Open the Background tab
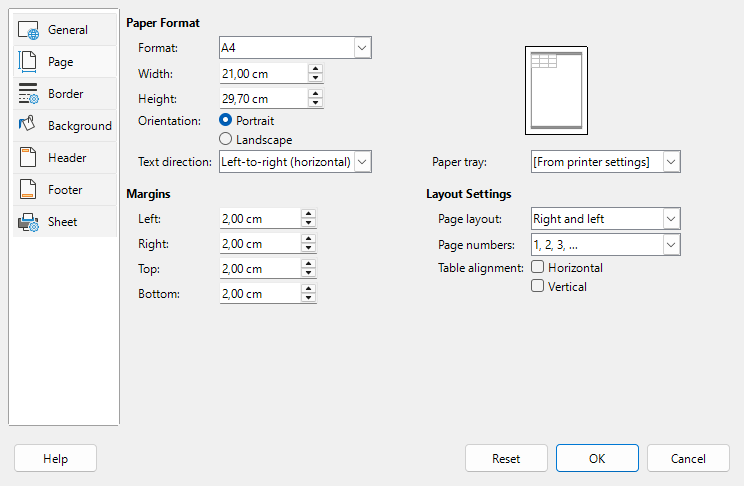 65,126
